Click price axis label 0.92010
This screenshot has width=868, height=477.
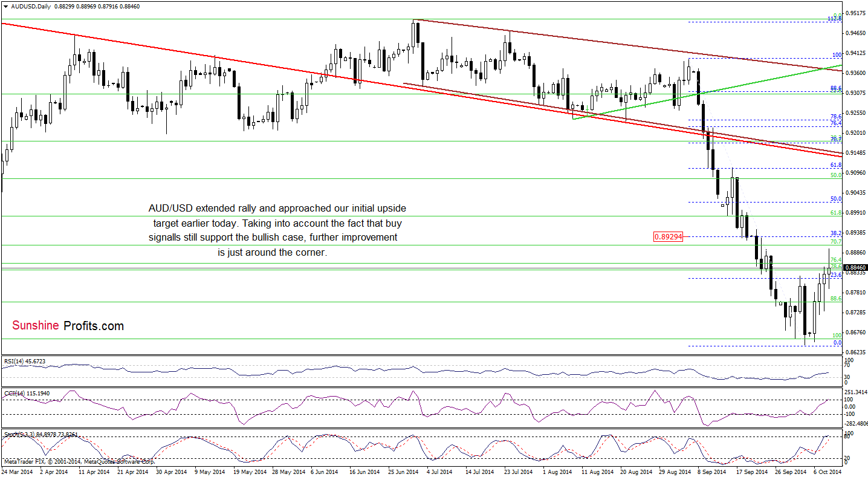click(x=855, y=132)
